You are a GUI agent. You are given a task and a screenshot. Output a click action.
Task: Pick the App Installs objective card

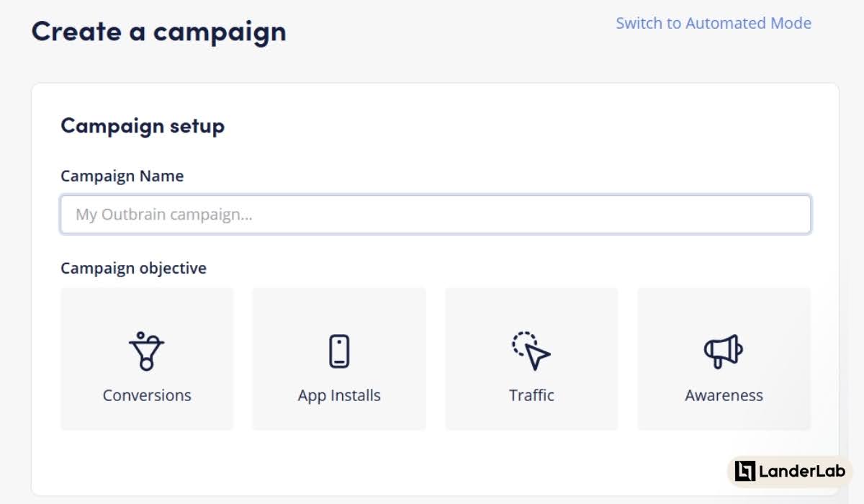click(339, 359)
